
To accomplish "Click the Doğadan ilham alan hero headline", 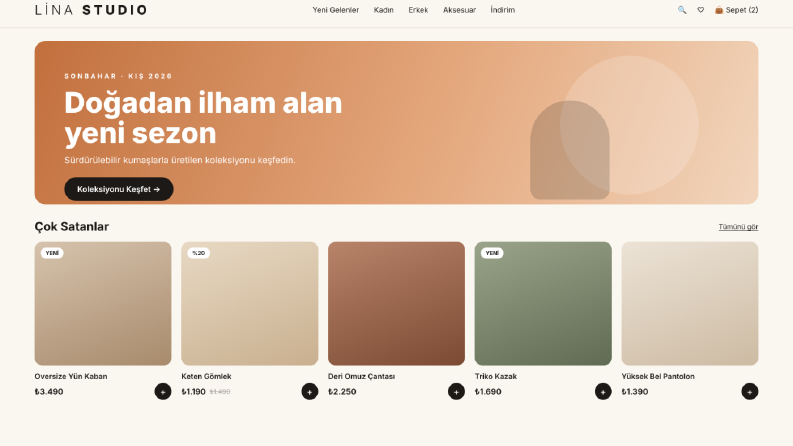I will point(203,118).
